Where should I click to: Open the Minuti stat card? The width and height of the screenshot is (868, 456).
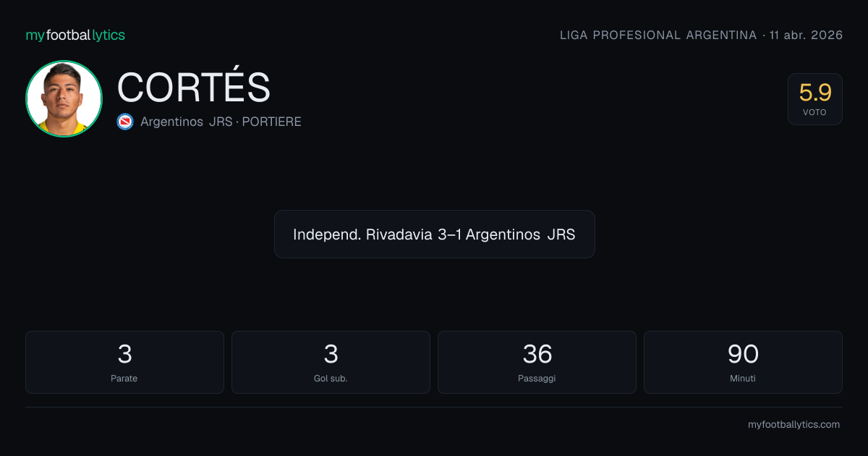coord(743,362)
